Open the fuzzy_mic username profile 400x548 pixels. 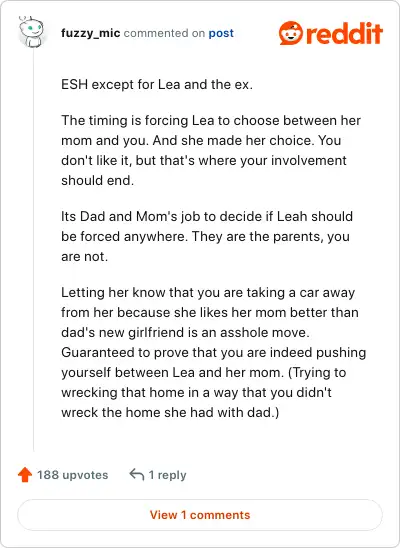90,33
